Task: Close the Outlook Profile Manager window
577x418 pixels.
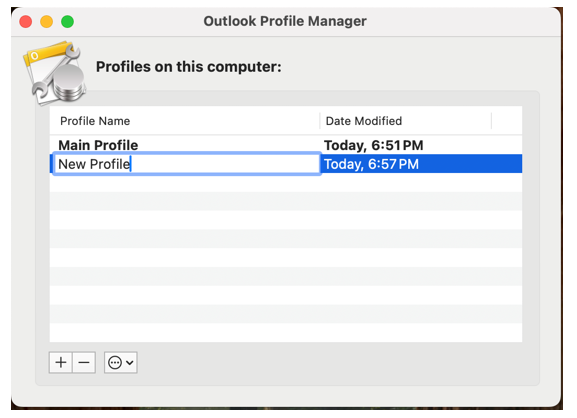Action: point(25,21)
